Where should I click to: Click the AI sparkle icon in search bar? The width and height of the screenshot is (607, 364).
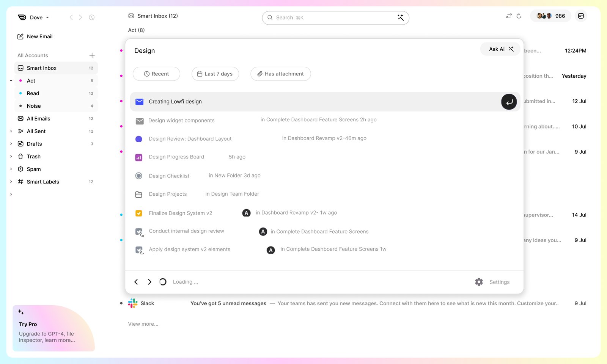(400, 17)
